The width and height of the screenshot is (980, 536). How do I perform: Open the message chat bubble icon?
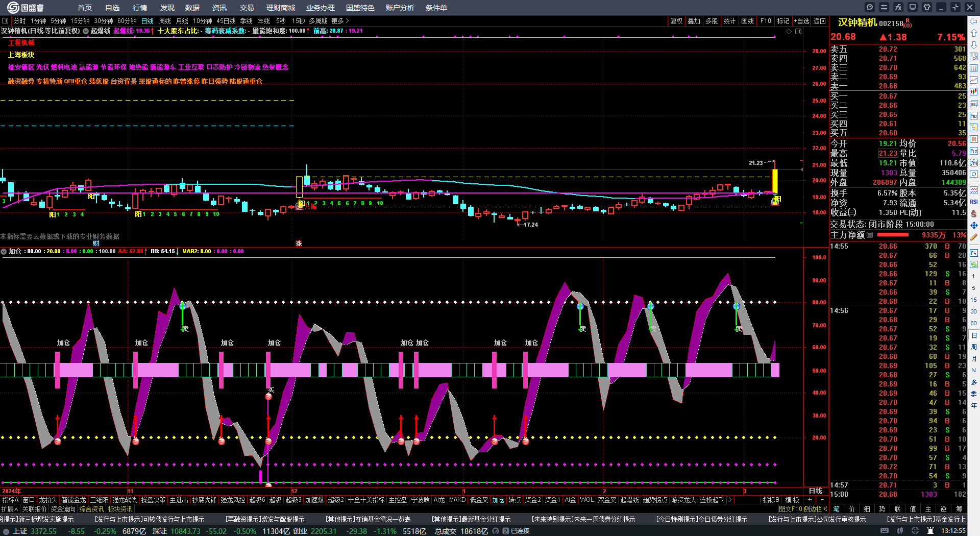(870, 7)
